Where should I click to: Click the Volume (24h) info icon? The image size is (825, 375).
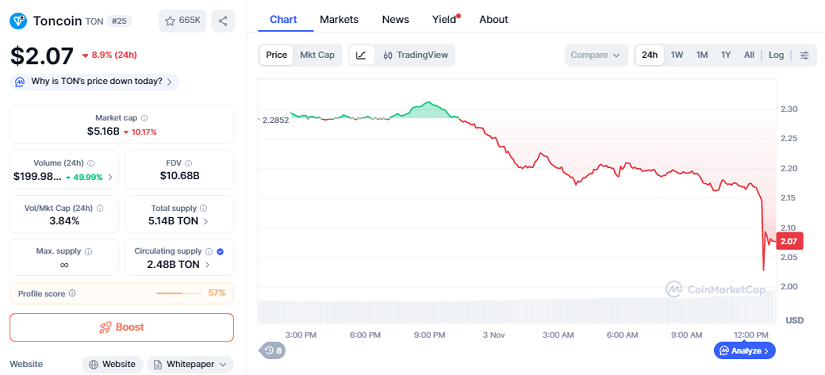[x=91, y=163]
